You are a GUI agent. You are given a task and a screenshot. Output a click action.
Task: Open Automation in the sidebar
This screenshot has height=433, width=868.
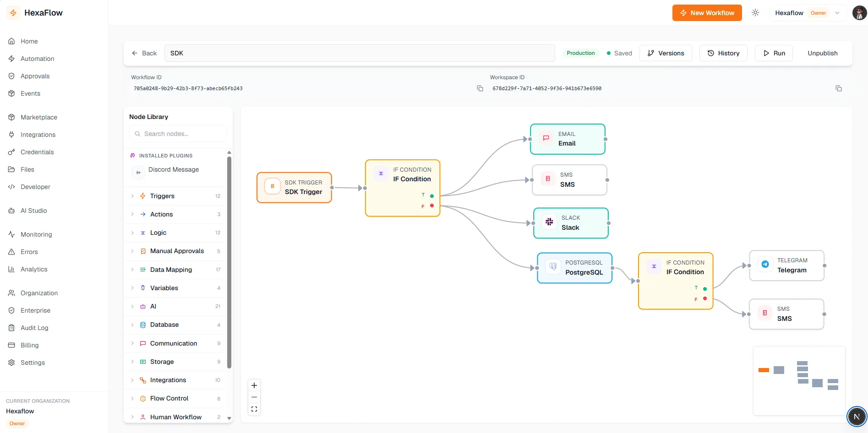pyautogui.click(x=37, y=59)
